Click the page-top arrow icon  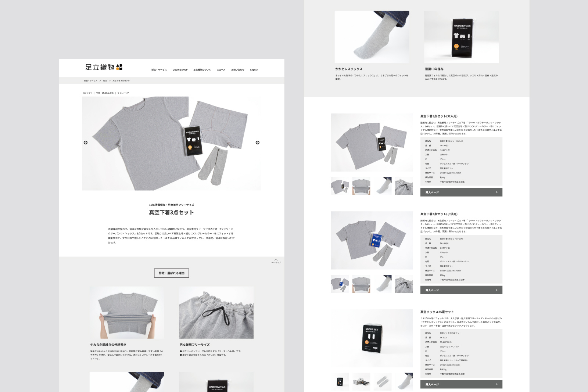click(x=276, y=260)
